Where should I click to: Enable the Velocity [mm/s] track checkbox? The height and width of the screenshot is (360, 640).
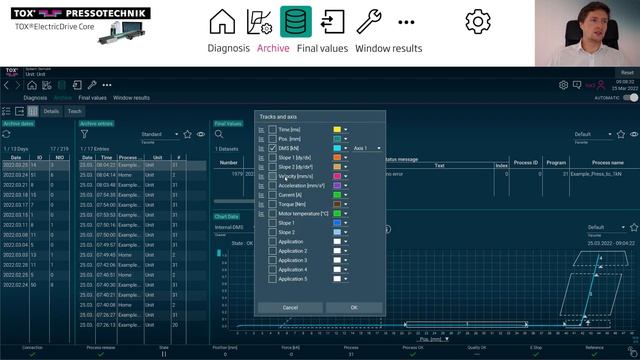tap(272, 176)
